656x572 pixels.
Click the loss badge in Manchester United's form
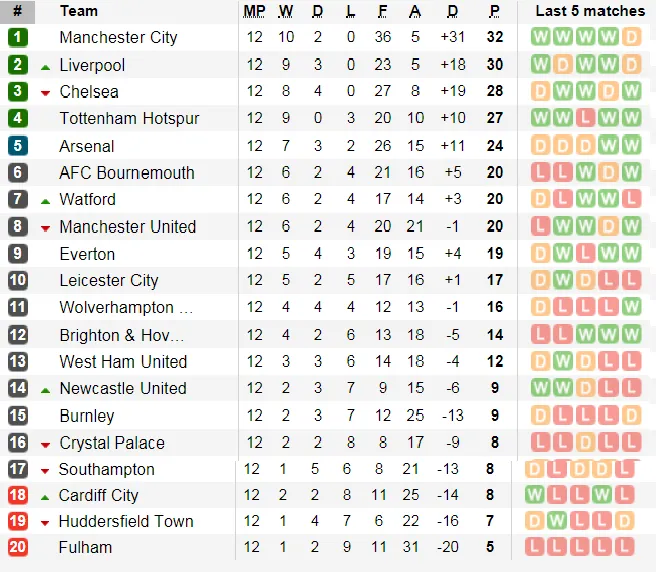tap(541, 227)
